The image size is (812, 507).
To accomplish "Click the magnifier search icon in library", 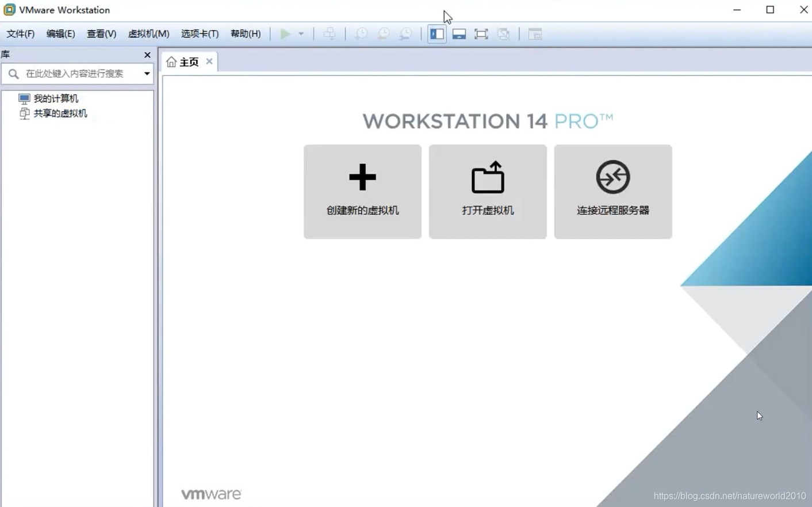I will tap(14, 74).
